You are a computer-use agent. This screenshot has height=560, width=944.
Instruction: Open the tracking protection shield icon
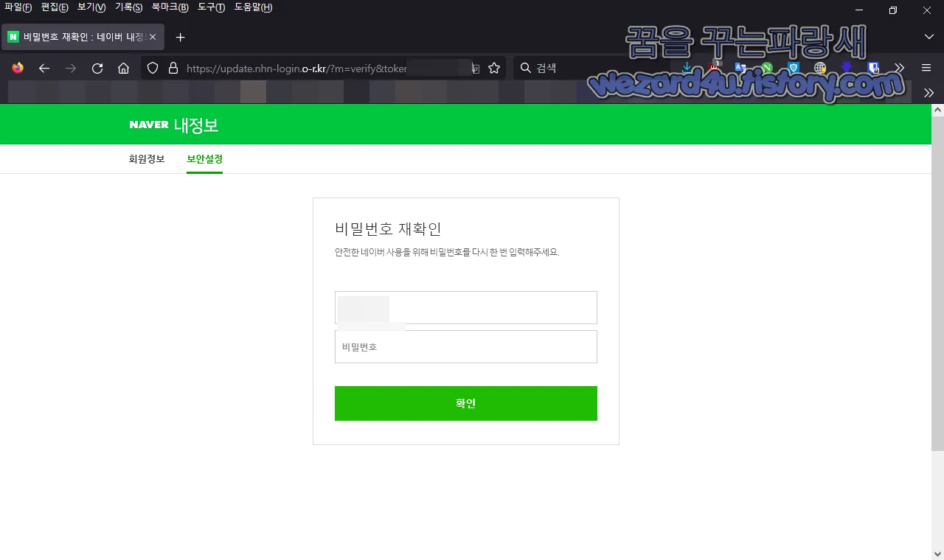tap(153, 68)
